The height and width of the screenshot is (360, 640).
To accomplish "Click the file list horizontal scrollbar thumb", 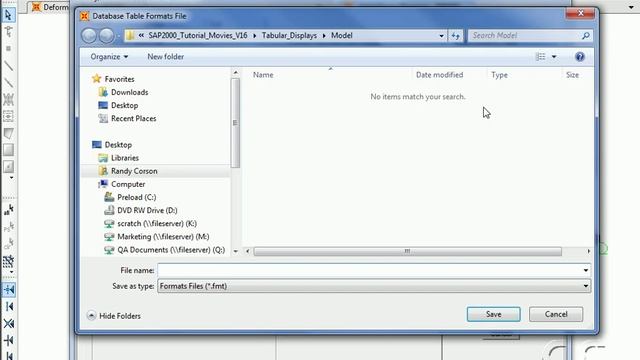I will coord(407,251).
